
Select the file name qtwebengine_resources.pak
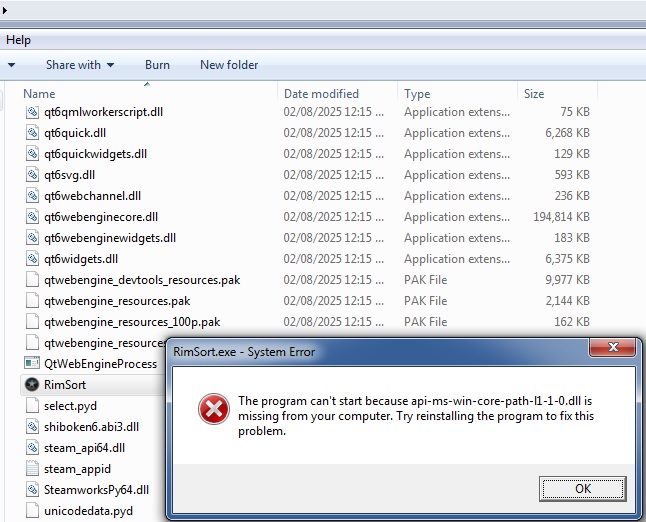click(117, 301)
